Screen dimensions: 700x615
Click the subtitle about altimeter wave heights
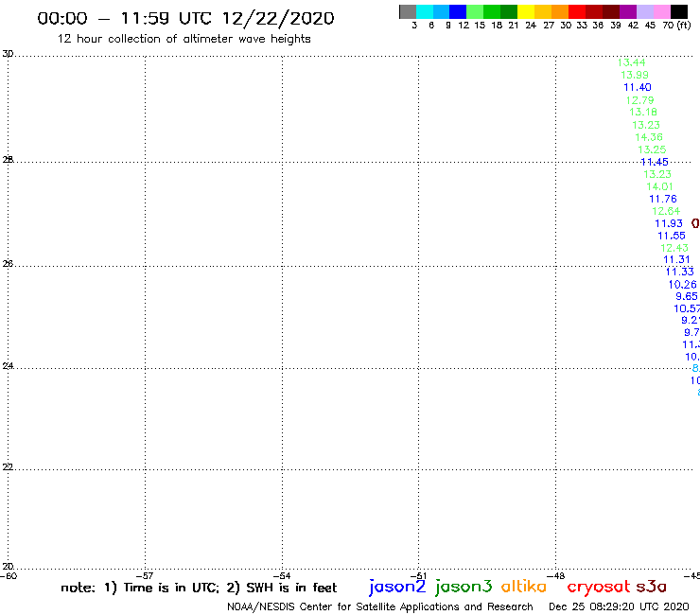click(x=184, y=39)
